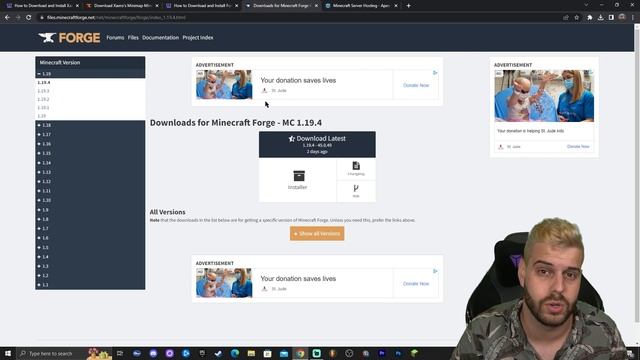The width and height of the screenshot is (640, 360).
Task: Open Steam from the taskbar
Action: pyautogui.click(x=218, y=353)
